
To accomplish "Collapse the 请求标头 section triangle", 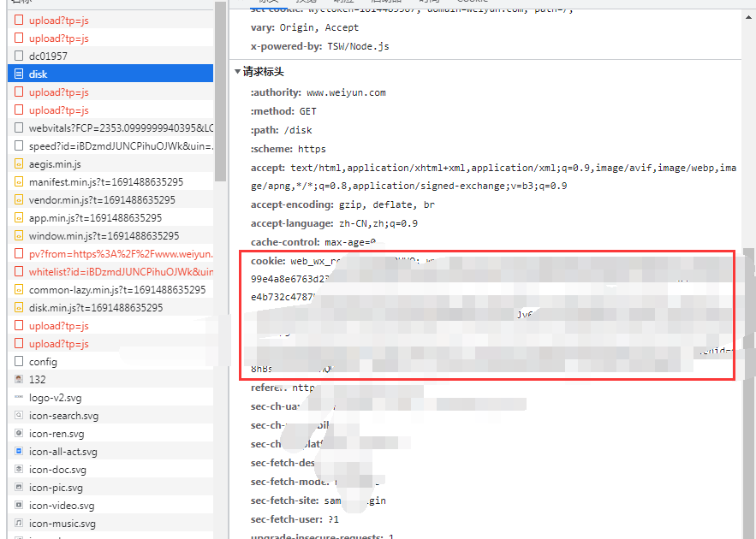I will click(237, 72).
